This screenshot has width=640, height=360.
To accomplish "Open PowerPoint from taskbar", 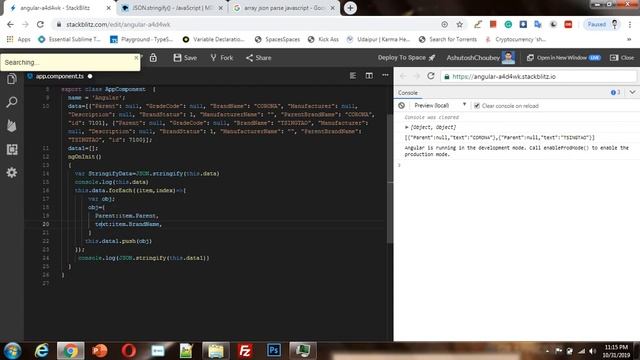I will tap(100, 351).
